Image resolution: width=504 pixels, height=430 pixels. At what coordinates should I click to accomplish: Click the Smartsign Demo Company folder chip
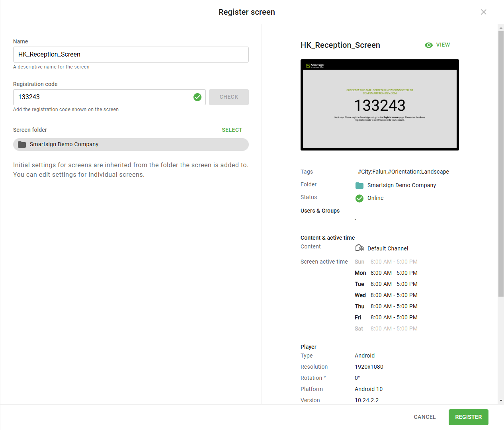point(131,145)
